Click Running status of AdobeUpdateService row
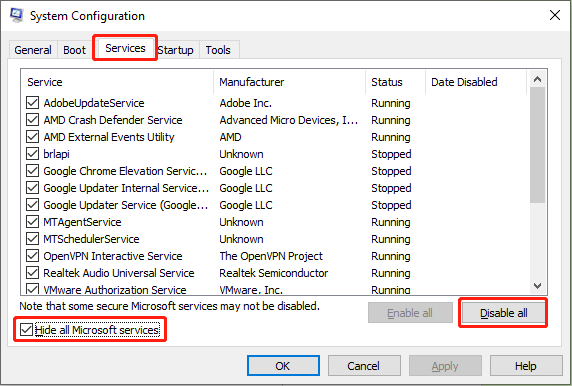This screenshot has width=572, height=386. (x=391, y=103)
